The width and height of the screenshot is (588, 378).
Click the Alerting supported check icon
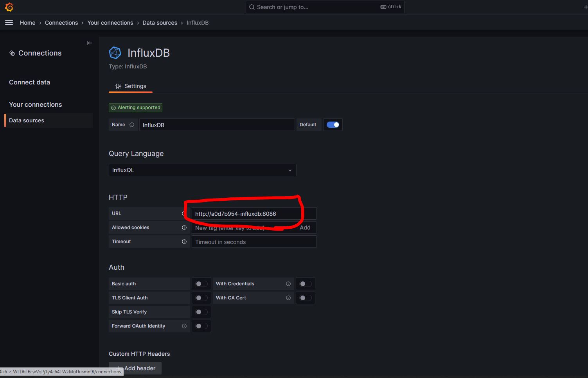[113, 108]
